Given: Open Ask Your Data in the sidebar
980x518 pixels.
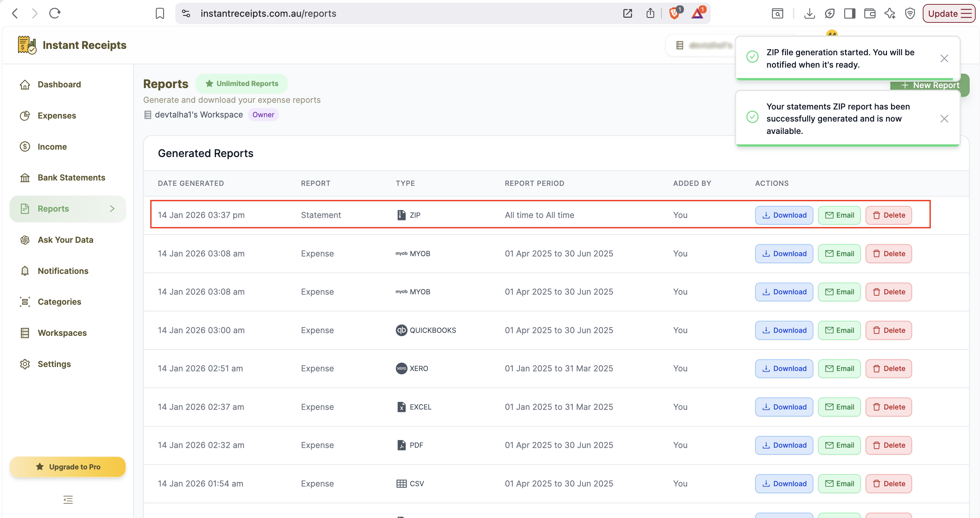Looking at the screenshot, I should (x=68, y=240).
